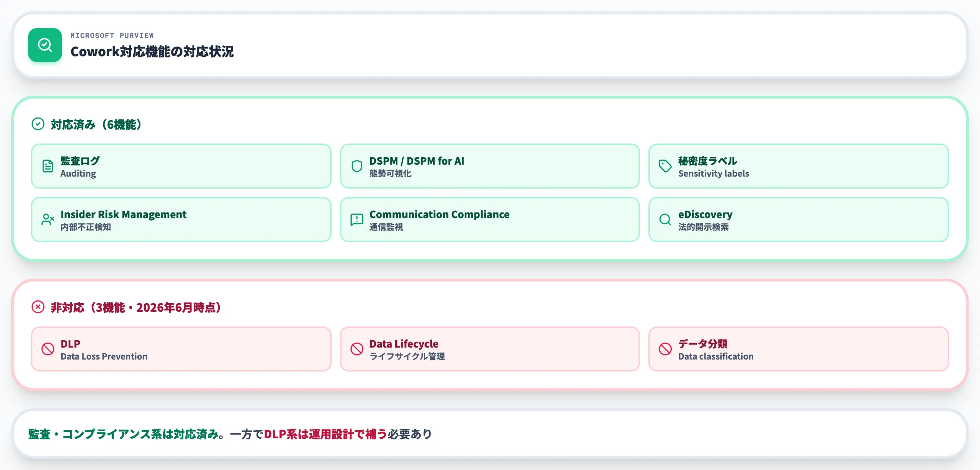Click the 対応済み（6機能）section heading
This screenshot has width=980, height=470.
point(96,124)
